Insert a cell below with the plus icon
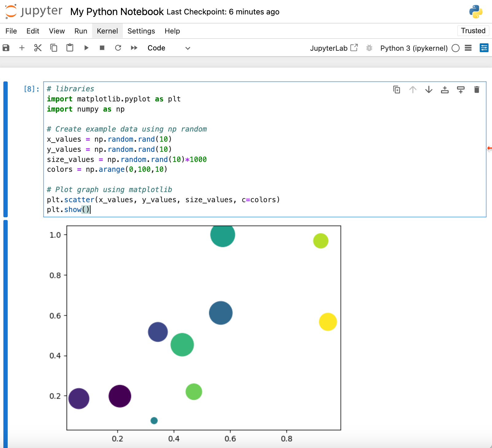This screenshot has height=448, width=492. (x=22, y=48)
